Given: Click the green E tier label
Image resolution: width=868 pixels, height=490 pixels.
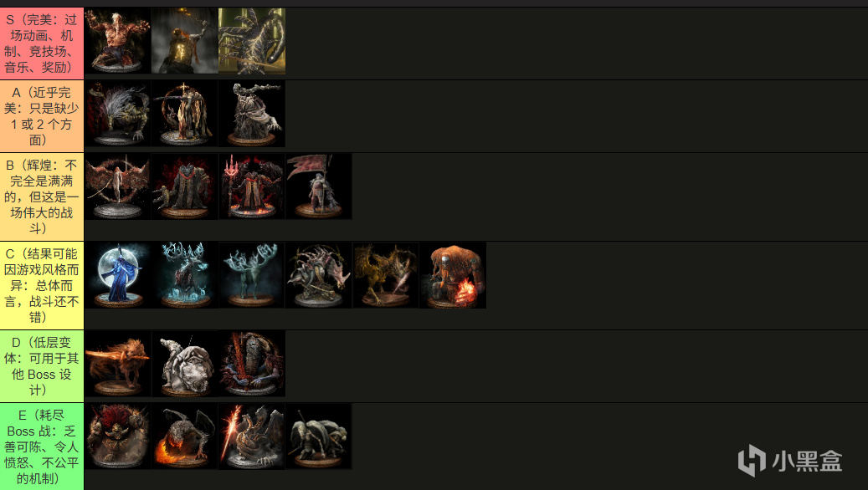Looking at the screenshot, I should (x=42, y=447).
